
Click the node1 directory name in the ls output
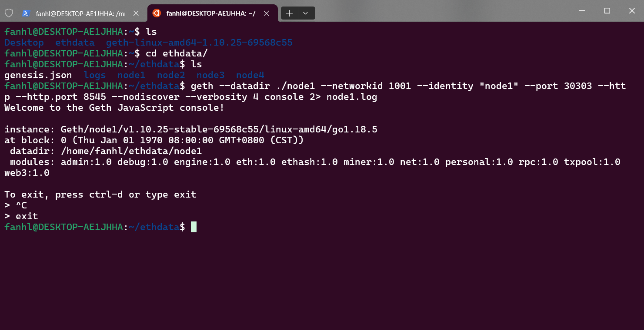click(x=131, y=75)
